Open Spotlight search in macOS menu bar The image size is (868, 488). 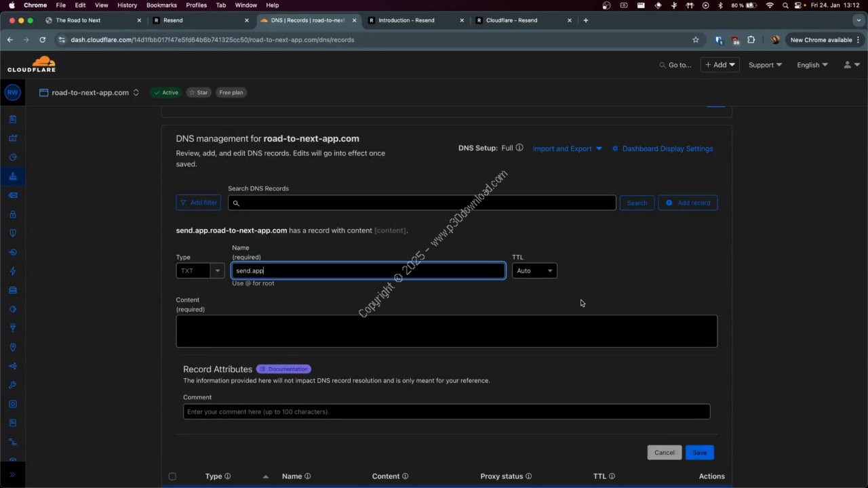(785, 5)
